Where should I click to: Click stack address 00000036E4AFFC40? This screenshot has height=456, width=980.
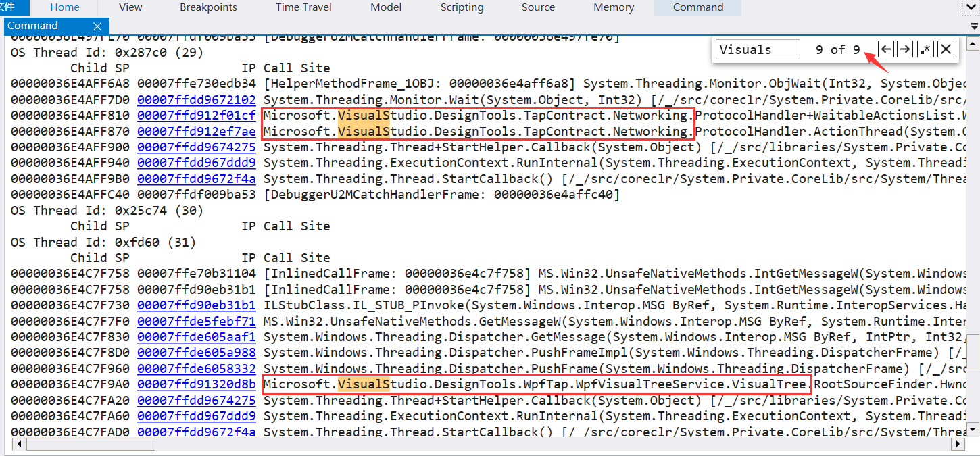(x=70, y=195)
